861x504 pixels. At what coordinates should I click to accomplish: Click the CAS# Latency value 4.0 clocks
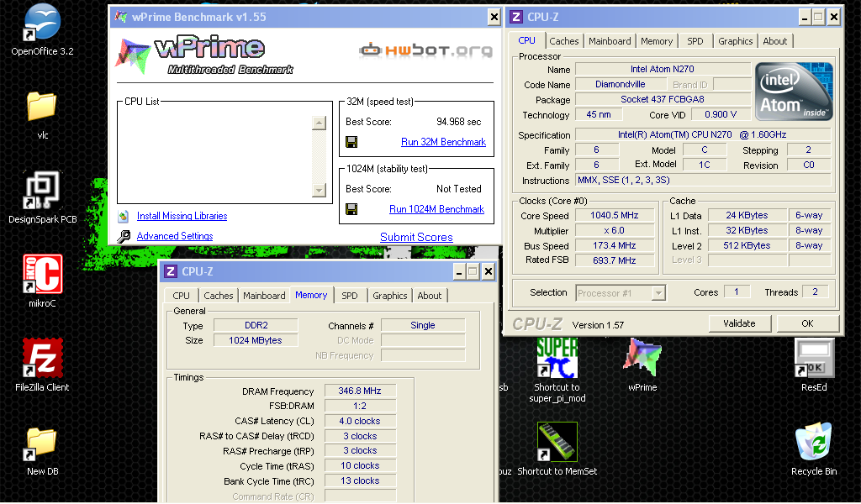[x=360, y=421]
